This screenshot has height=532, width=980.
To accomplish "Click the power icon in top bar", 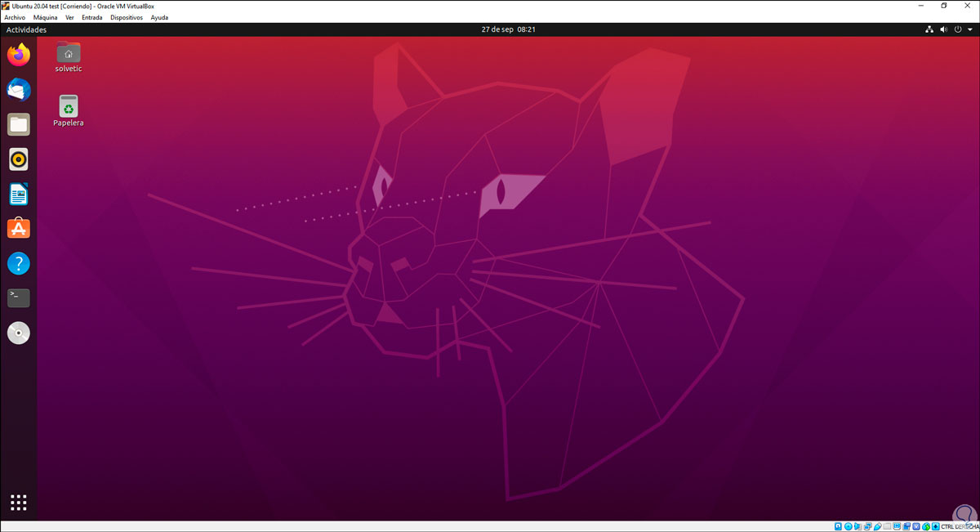I will click(x=957, y=29).
